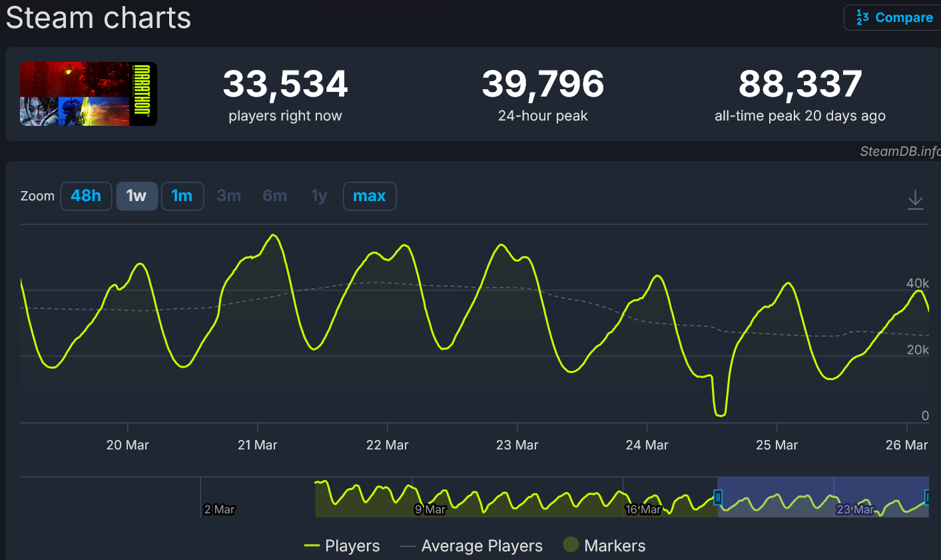Click the Steam charts heading
The width and height of the screenshot is (941, 560).
(99, 17)
